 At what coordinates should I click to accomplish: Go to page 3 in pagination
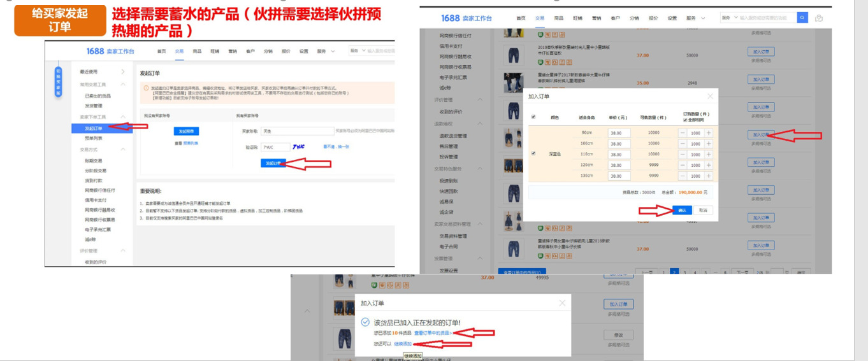685,273
